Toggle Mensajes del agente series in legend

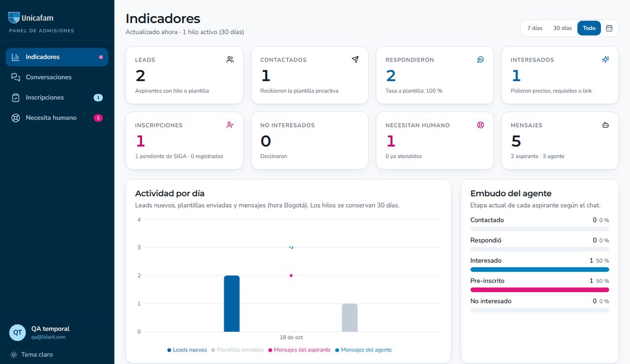click(363, 350)
